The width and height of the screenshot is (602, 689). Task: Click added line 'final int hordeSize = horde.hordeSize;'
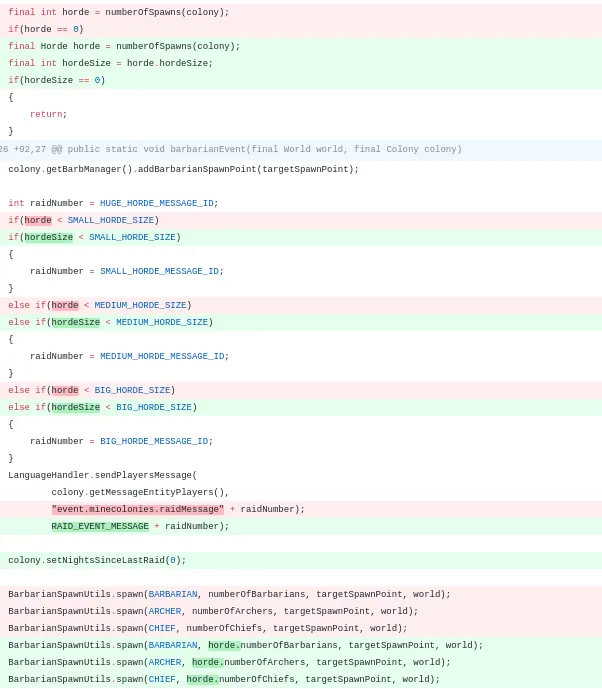(x=301, y=63)
